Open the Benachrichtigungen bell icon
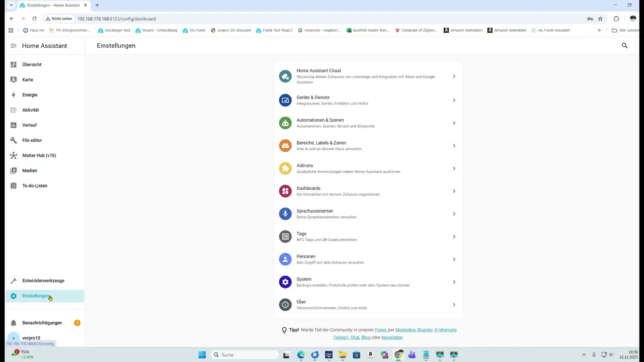The image size is (644, 362). tap(14, 323)
